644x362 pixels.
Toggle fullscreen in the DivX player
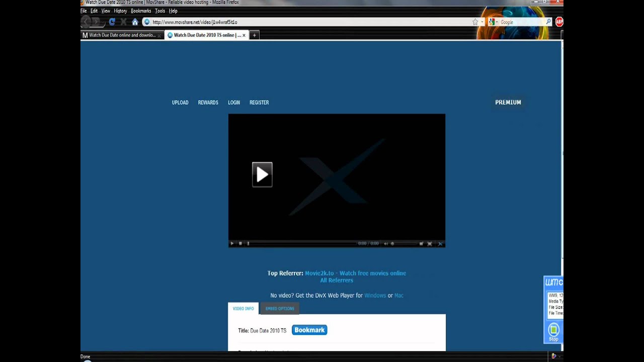(430, 244)
